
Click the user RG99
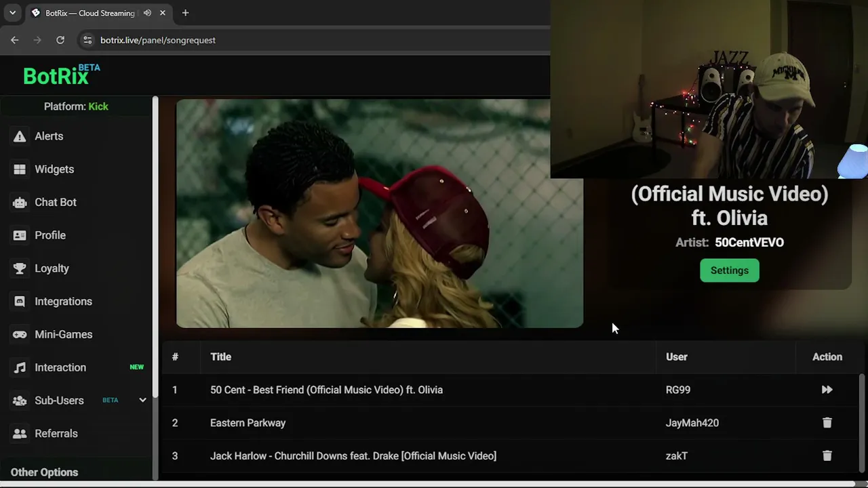[x=678, y=390]
